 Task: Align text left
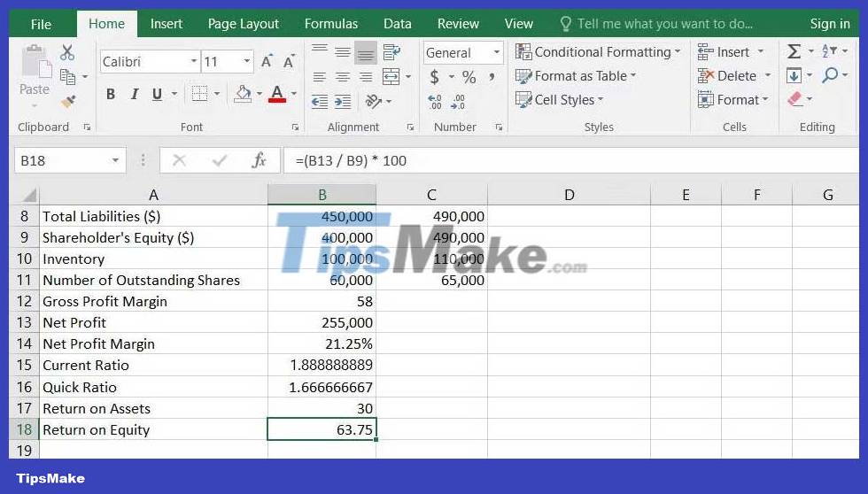(x=320, y=77)
